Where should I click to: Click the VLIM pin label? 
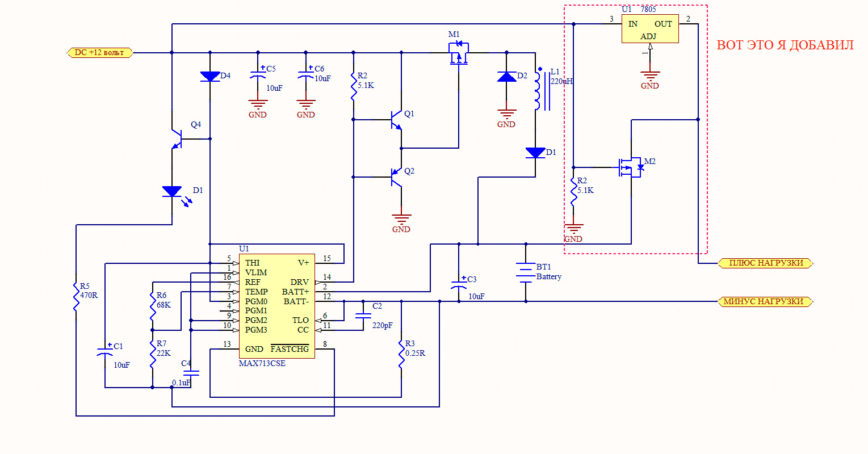(256, 272)
